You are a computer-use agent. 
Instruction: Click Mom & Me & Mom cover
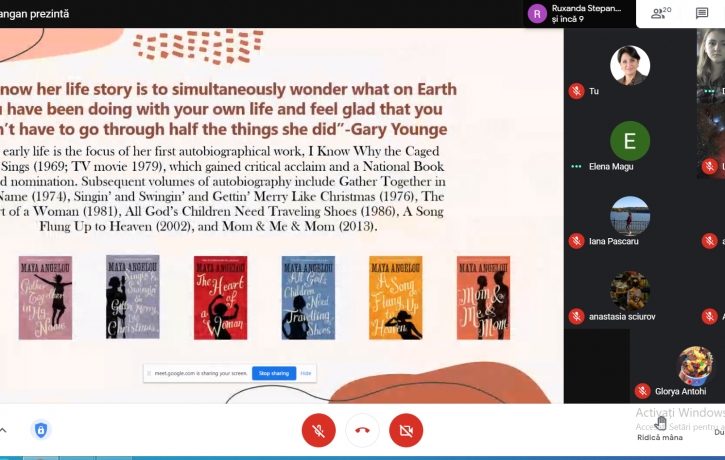point(484,298)
